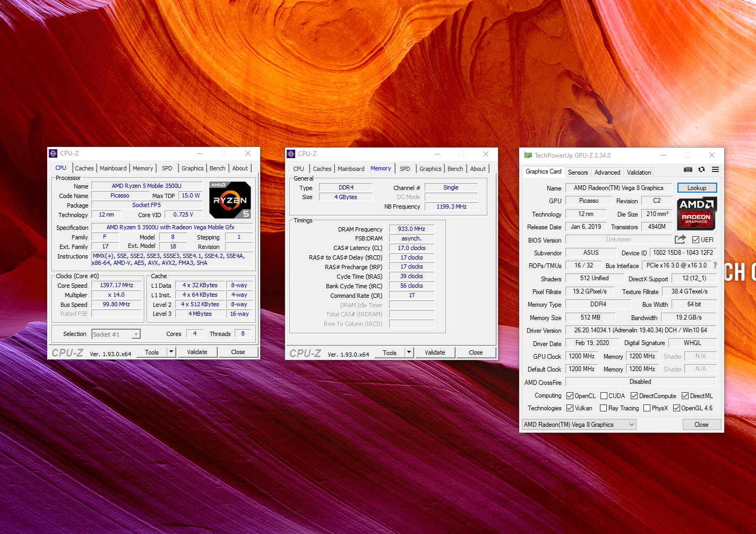Click Tools button in memory CPU-Z window

[x=390, y=352]
